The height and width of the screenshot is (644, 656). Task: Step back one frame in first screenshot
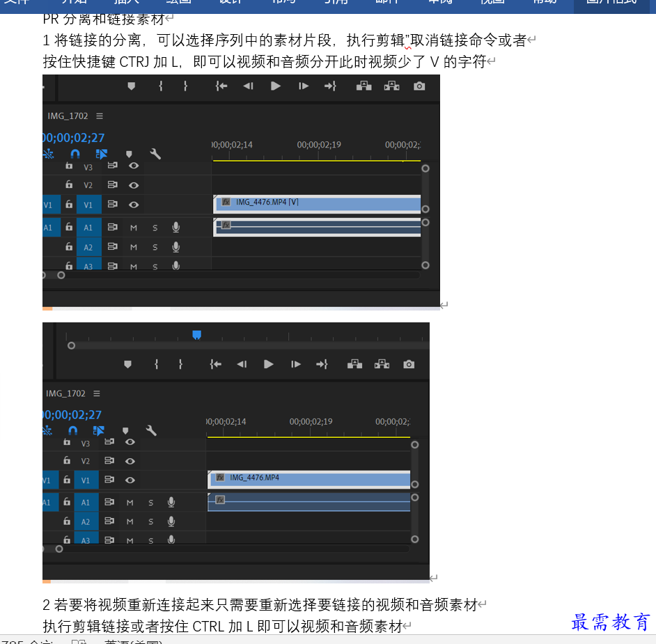[248, 86]
